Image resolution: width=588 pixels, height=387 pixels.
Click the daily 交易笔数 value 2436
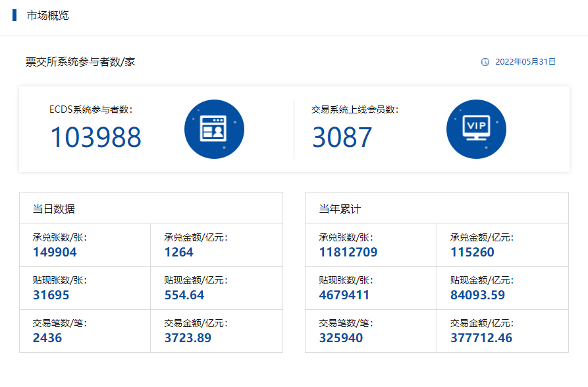[47, 338]
